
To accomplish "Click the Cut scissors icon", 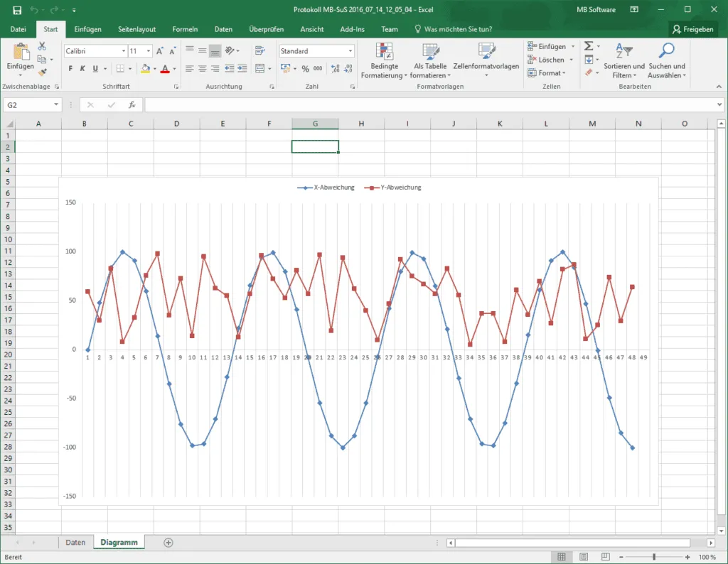I will click(42, 46).
